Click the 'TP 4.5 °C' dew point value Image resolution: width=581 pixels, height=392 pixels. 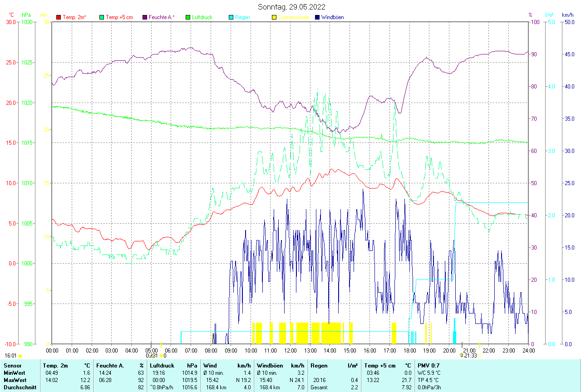[428, 380]
